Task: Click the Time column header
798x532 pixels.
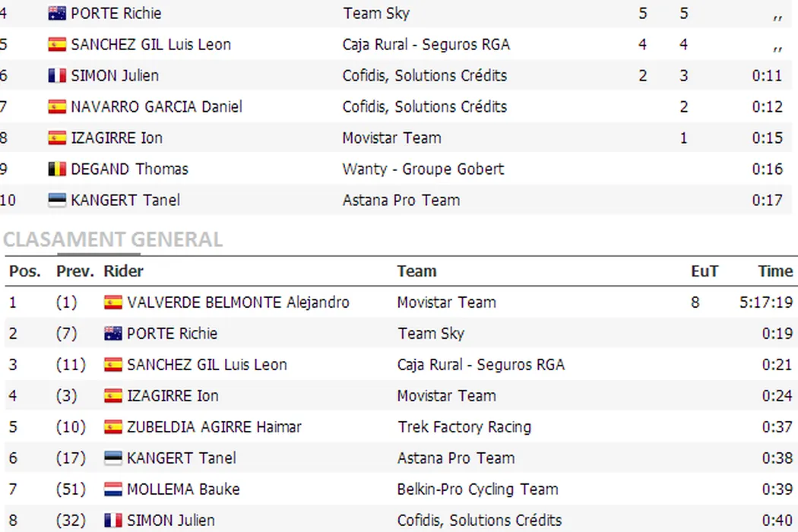Action: coord(775,271)
